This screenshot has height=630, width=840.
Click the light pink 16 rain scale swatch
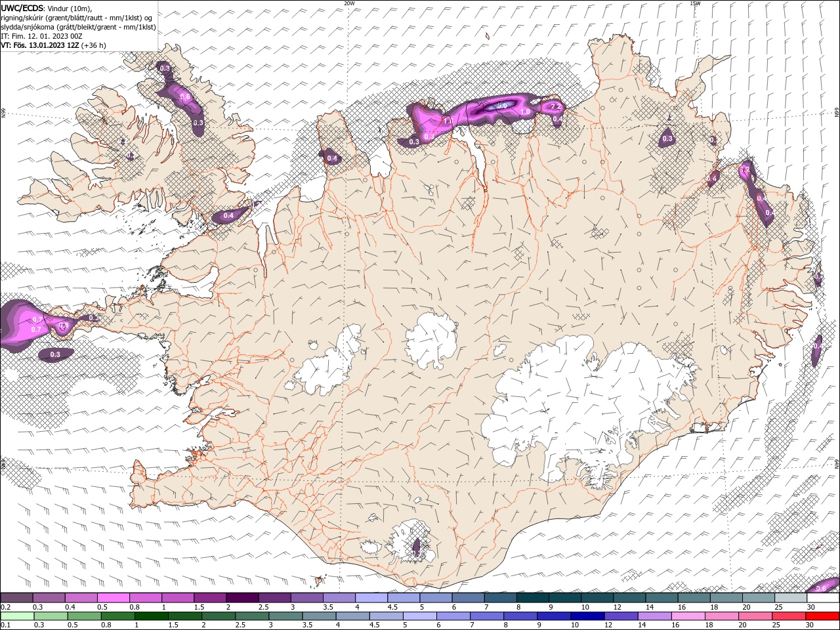coord(688,616)
